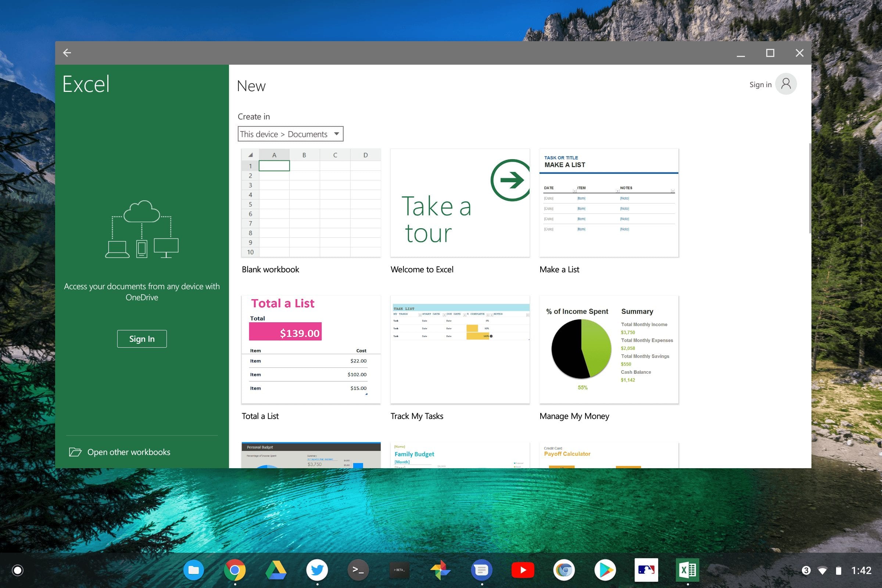Choose the Total a List template thumbnail
The image size is (882, 588).
[x=311, y=349]
